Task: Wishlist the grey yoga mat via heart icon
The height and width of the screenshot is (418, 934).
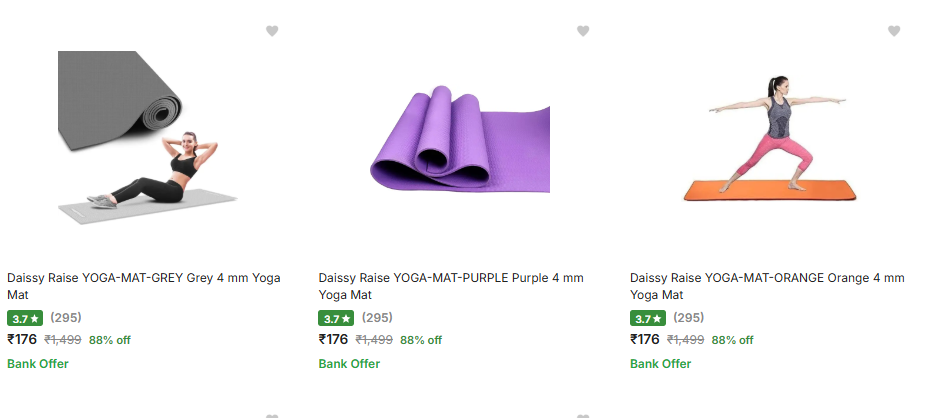Action: (272, 31)
